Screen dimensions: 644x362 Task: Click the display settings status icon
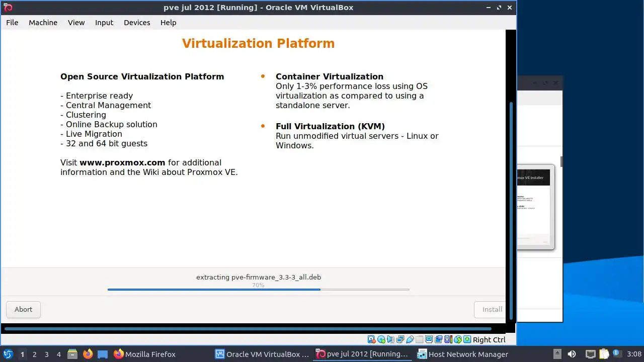point(429,339)
